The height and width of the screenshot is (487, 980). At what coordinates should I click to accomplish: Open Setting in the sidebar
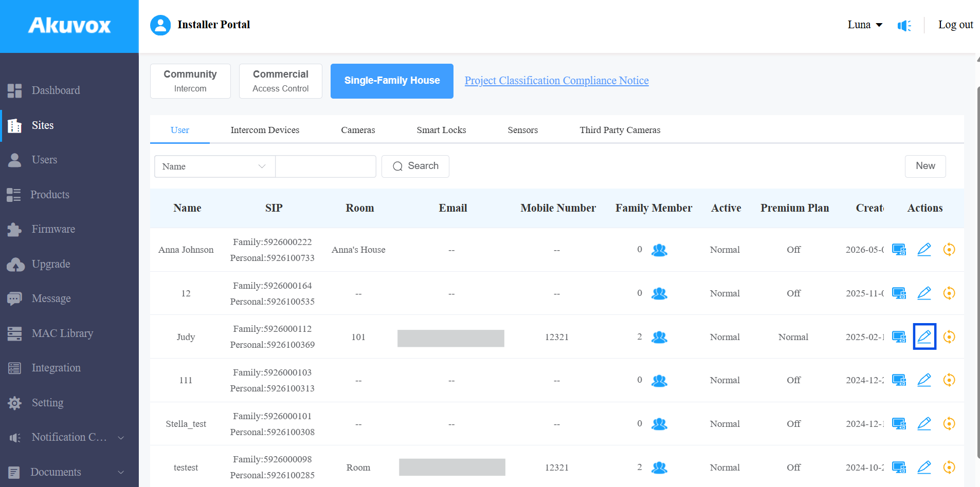69,403
